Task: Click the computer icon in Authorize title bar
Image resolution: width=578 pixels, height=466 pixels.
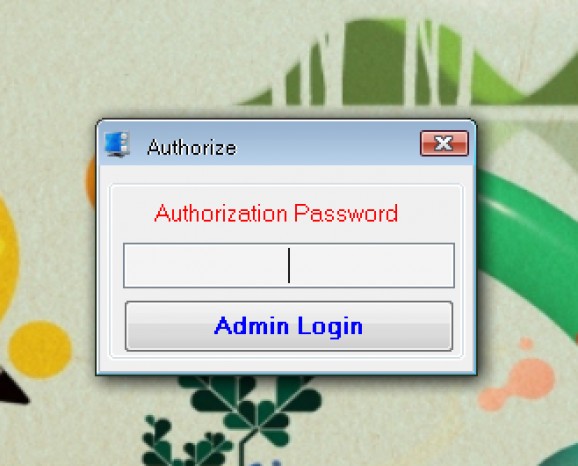Action: tap(117, 144)
